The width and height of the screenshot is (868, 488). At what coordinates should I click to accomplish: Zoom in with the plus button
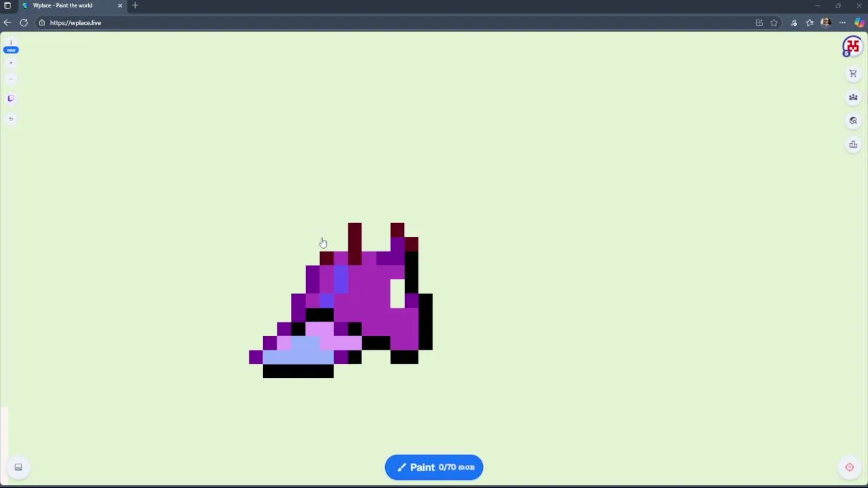(11, 62)
